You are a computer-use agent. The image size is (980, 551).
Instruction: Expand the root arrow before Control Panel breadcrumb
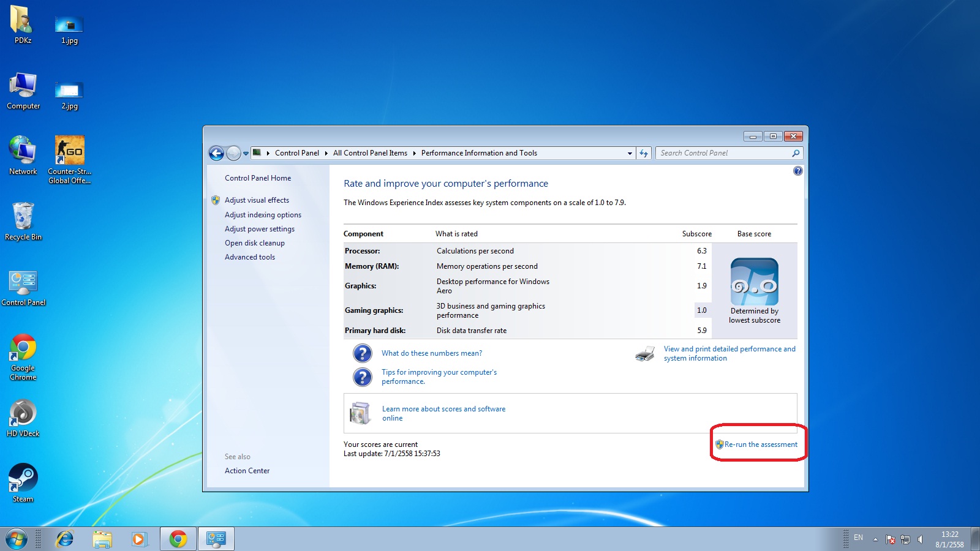268,153
